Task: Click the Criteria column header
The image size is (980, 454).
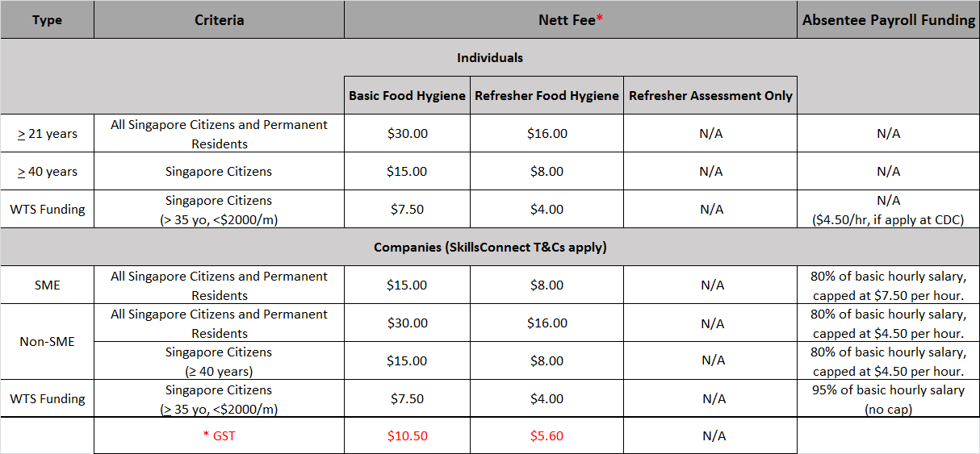Action: pos(219,20)
